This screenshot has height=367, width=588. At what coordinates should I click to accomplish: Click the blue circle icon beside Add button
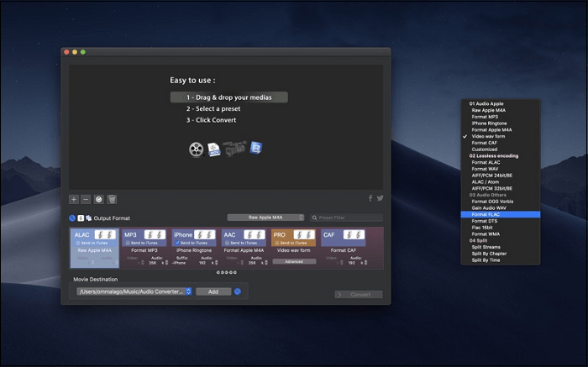click(238, 291)
